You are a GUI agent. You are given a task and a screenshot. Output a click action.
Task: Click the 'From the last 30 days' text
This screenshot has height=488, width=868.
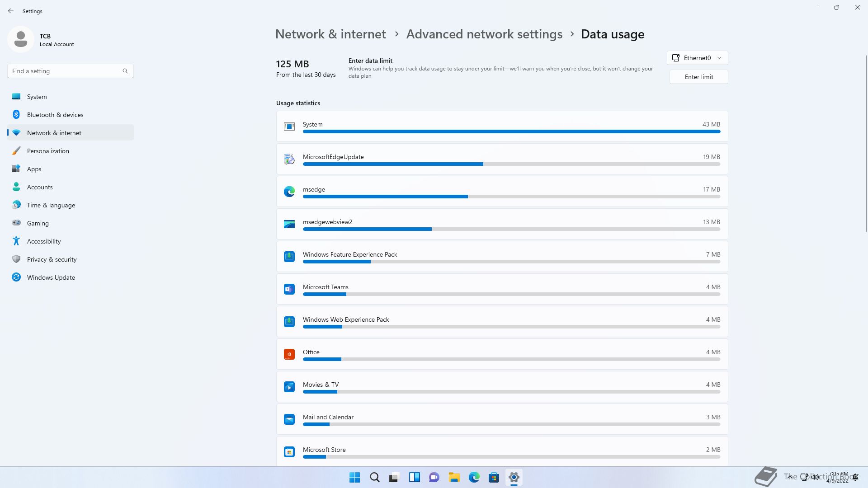[x=306, y=75]
